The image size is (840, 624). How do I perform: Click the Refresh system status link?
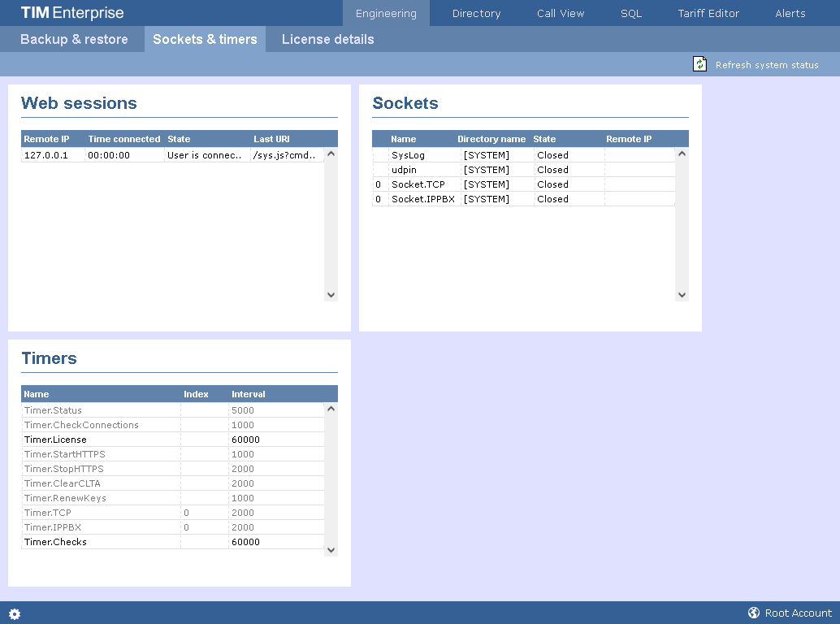(x=766, y=65)
